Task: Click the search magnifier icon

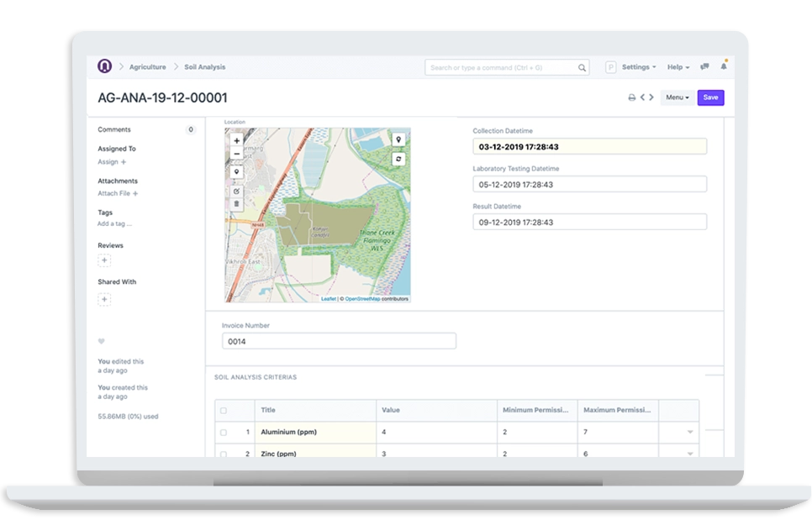Action: click(x=582, y=68)
